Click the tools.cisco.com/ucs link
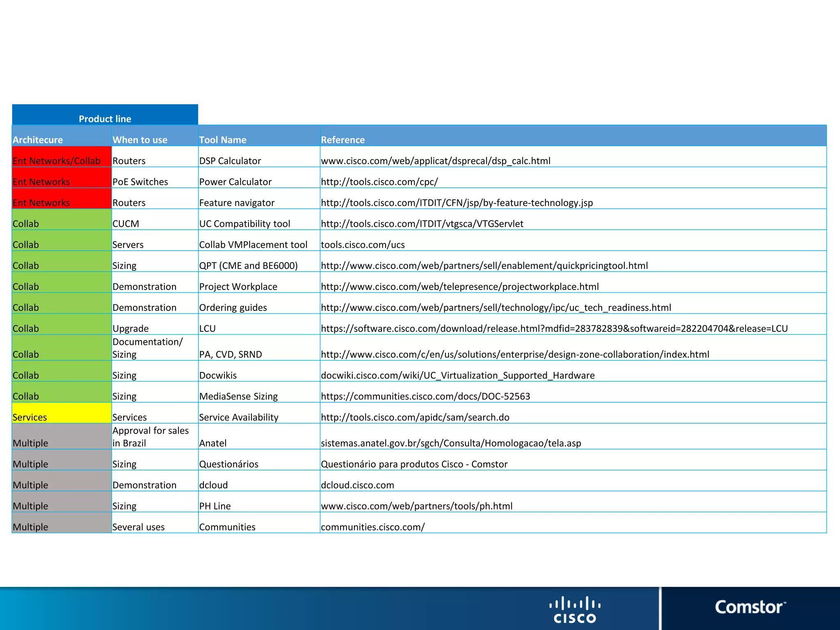The image size is (840, 630). (x=363, y=245)
